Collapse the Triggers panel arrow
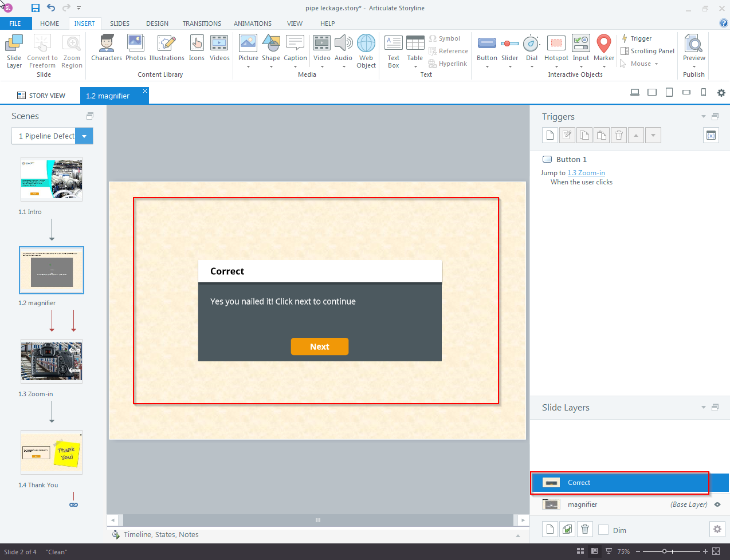This screenshot has height=560, width=730. point(704,117)
